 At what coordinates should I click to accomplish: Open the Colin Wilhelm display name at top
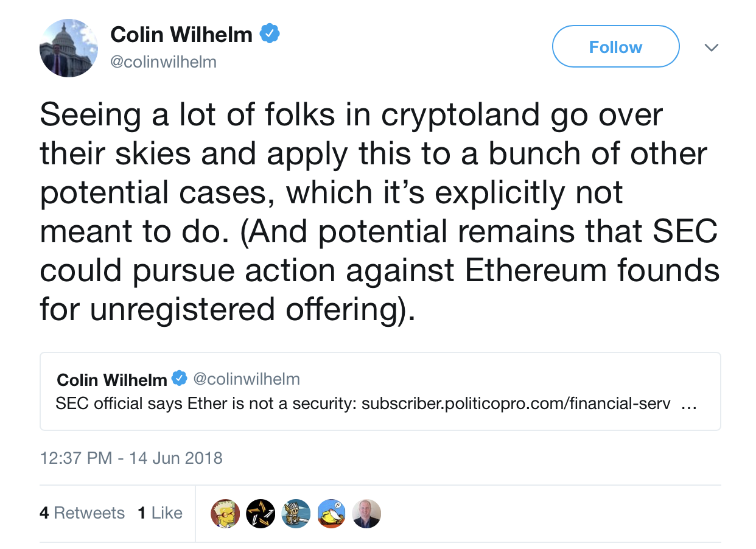[x=181, y=35]
